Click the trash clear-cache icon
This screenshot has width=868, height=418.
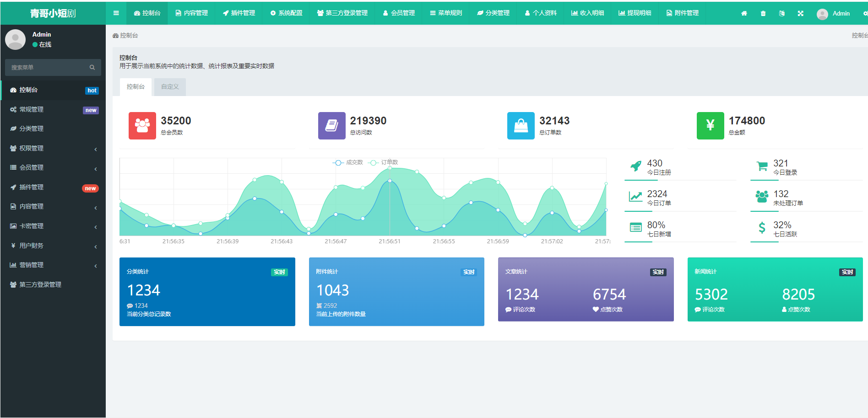point(763,13)
